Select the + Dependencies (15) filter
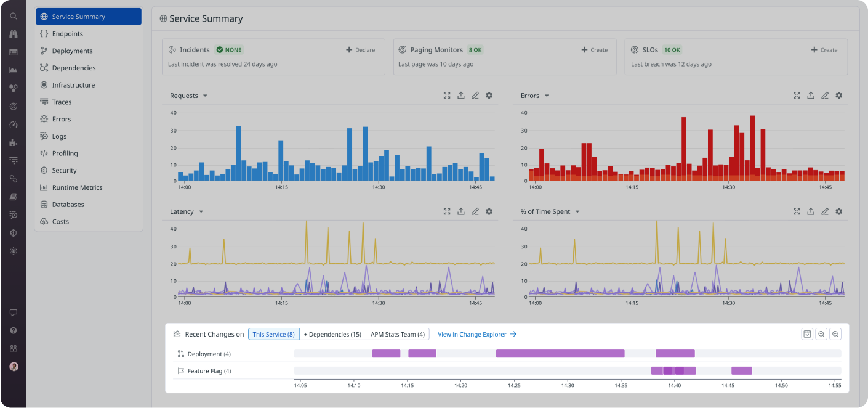The height and width of the screenshot is (408, 868). 332,334
